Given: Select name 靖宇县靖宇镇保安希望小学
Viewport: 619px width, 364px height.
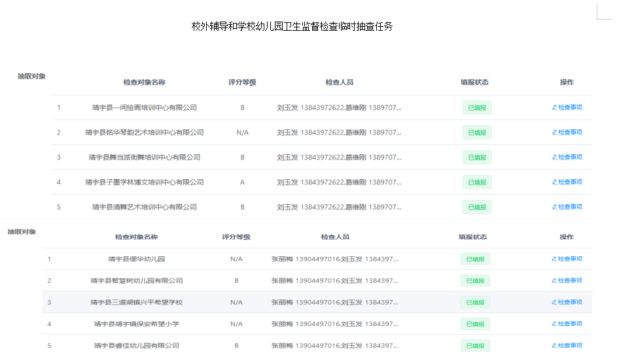Looking at the screenshot, I should coord(137,324).
